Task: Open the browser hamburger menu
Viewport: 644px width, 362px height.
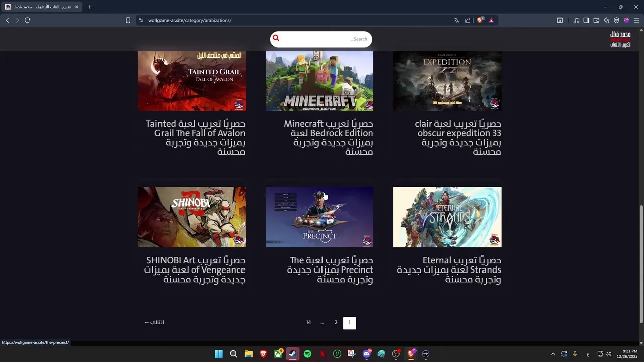Action: pyautogui.click(x=636, y=20)
